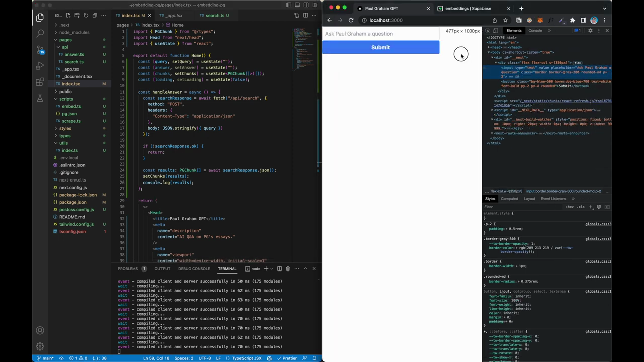The width and height of the screenshot is (644, 362).
Task: Open Manage gear in VS Code
Action: pyautogui.click(x=40, y=346)
